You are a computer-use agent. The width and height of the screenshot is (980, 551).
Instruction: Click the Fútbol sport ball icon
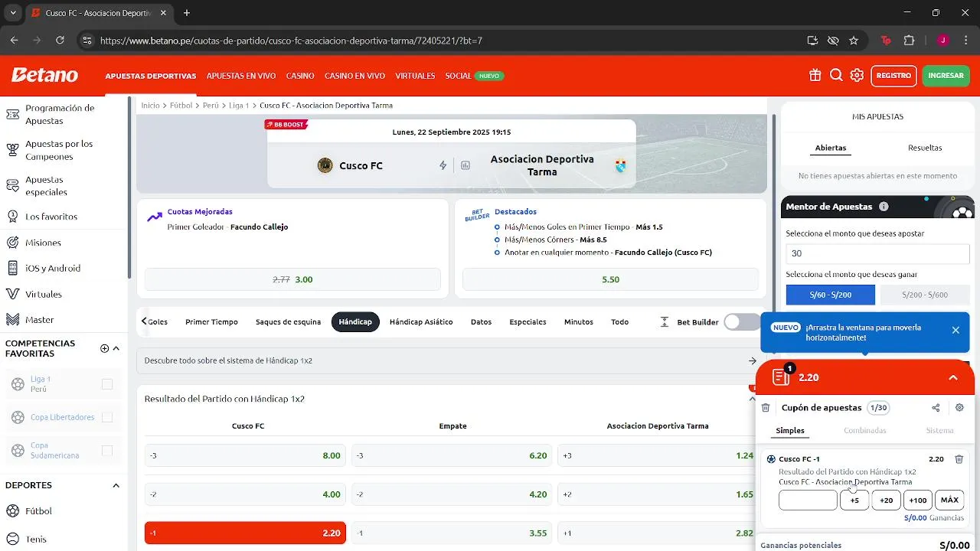pyautogui.click(x=12, y=511)
